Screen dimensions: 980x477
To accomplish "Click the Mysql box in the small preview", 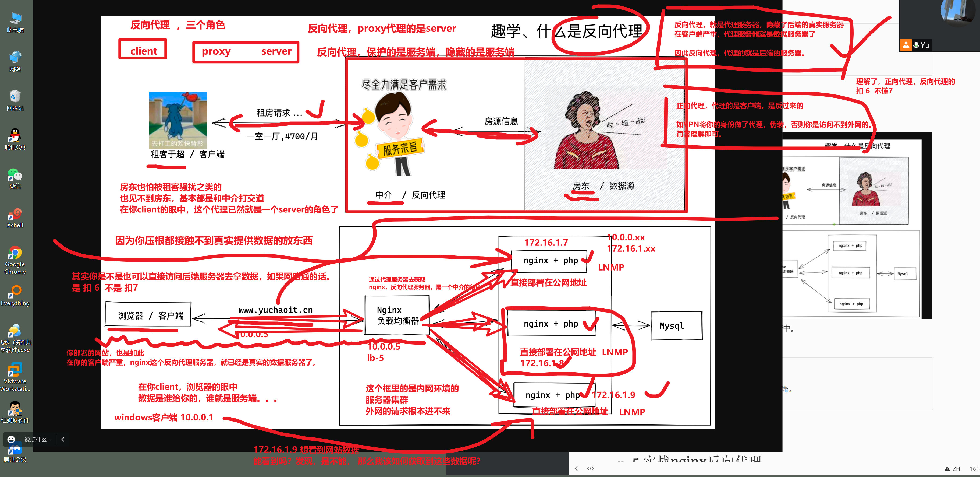I will 905,274.
